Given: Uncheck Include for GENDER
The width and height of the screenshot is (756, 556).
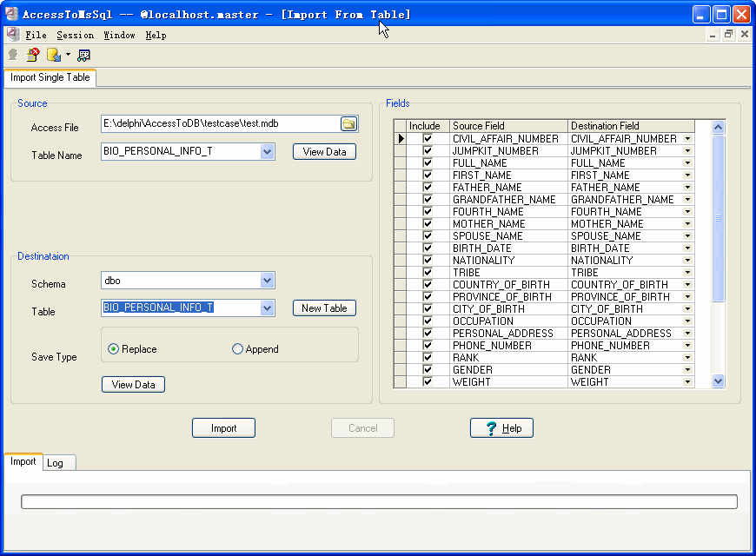Looking at the screenshot, I should point(428,369).
